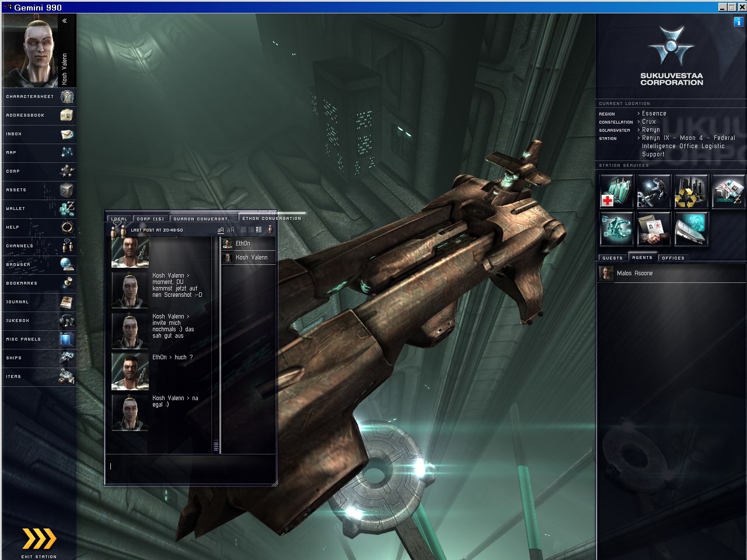Viewport: 747px width, 560px height.
Task: Click the Renyn IX station name link
Action: point(689,146)
